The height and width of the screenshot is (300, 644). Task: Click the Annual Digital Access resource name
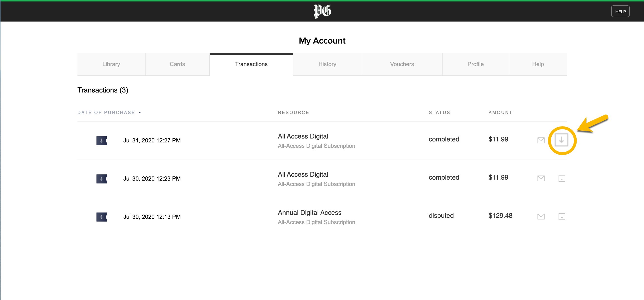pos(310,213)
